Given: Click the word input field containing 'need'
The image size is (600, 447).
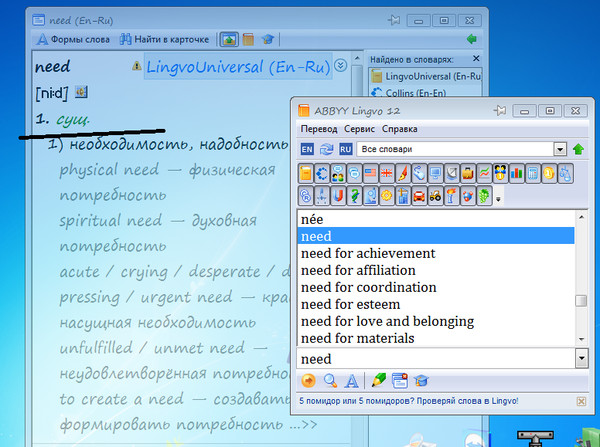Looking at the screenshot, I should 436,359.
